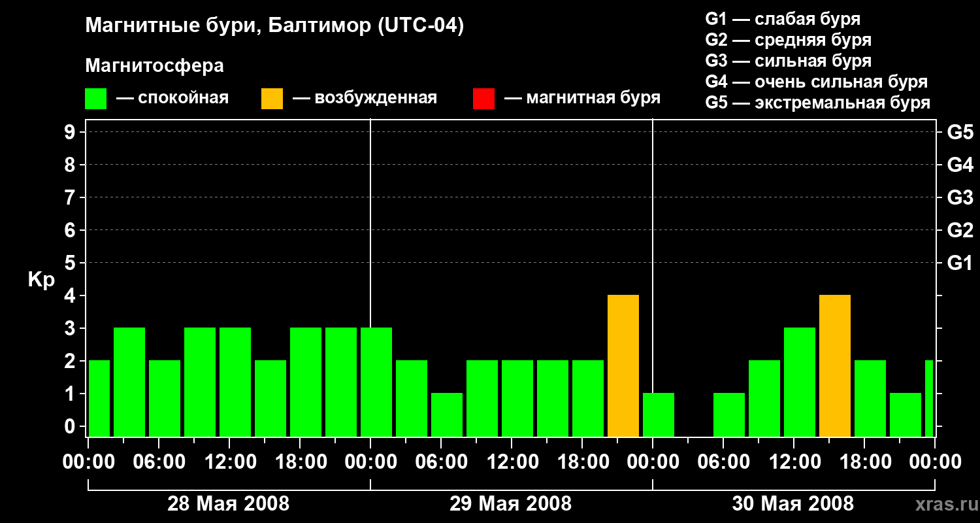Viewport: 980px width, 523px height.
Task: Click the 'G3' label on the right axis
Action: click(x=960, y=197)
